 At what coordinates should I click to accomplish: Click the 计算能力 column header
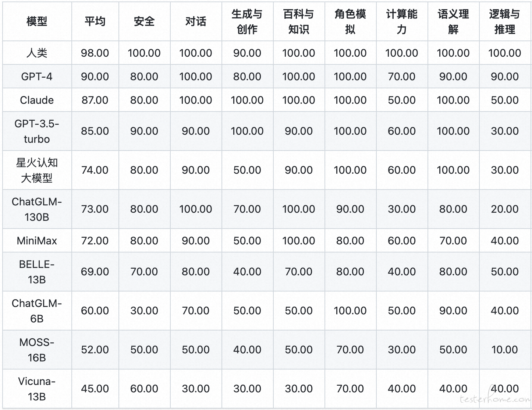(x=402, y=21)
